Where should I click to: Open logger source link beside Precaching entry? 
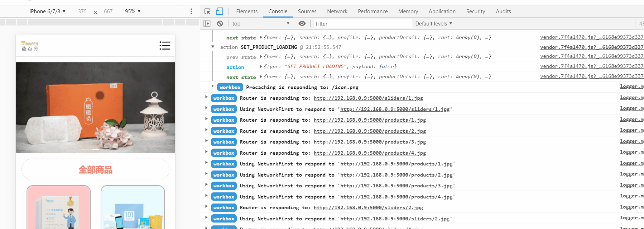click(632, 86)
